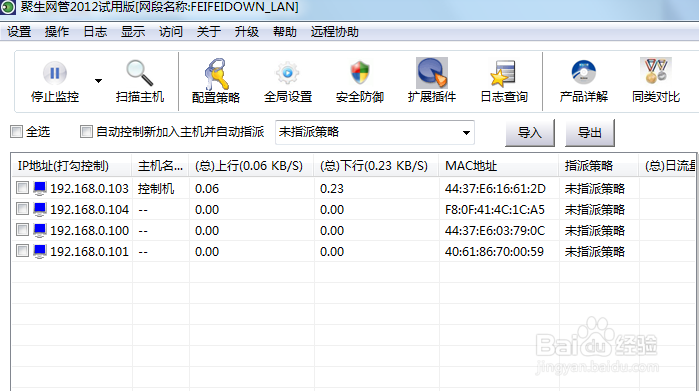Open the 操作 menu
Screen dimensions: 699x391
coord(57,32)
